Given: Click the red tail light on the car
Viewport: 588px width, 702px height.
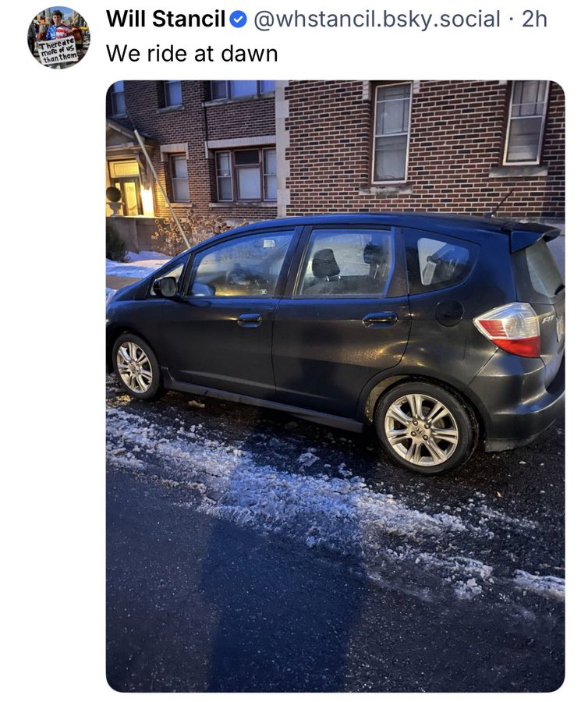Looking at the screenshot, I should tap(510, 329).
